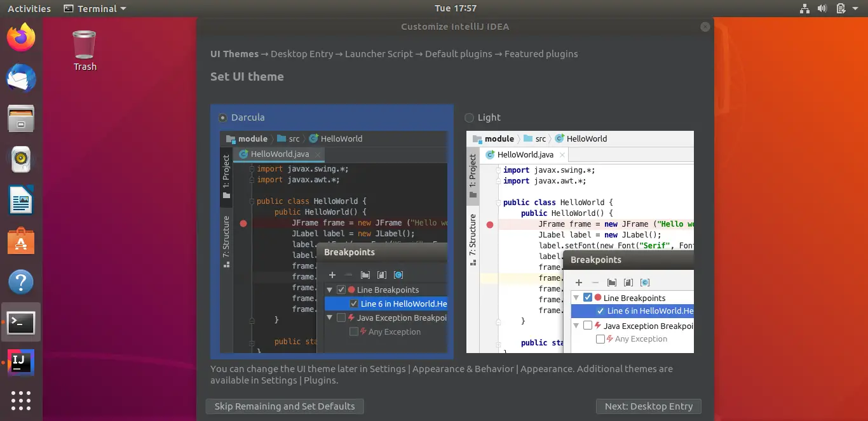The width and height of the screenshot is (868, 421).
Task: Collapse Java Exception Breakpoints in Darcula preview
Action: coord(330,317)
